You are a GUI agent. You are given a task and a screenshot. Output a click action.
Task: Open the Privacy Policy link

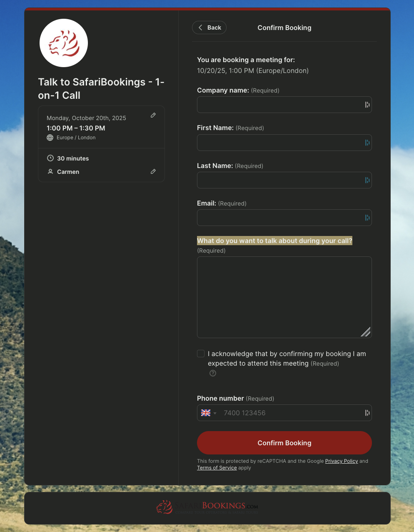pyautogui.click(x=341, y=461)
